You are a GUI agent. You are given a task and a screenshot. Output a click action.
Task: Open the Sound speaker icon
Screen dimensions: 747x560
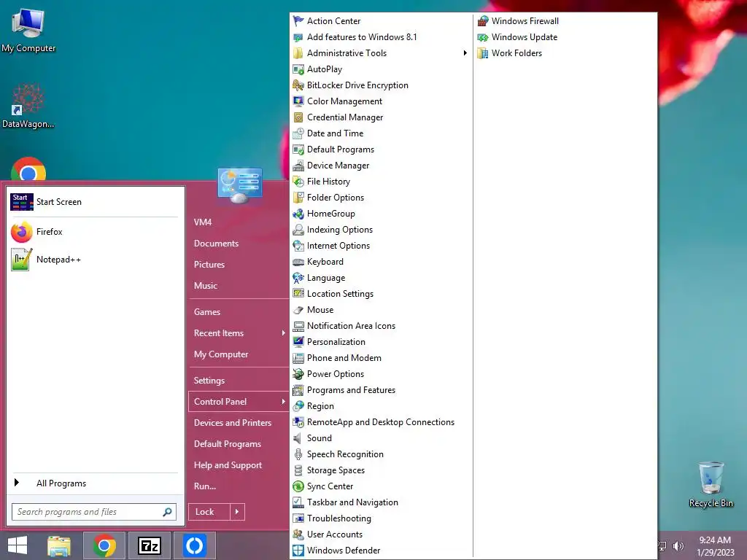tap(298, 438)
